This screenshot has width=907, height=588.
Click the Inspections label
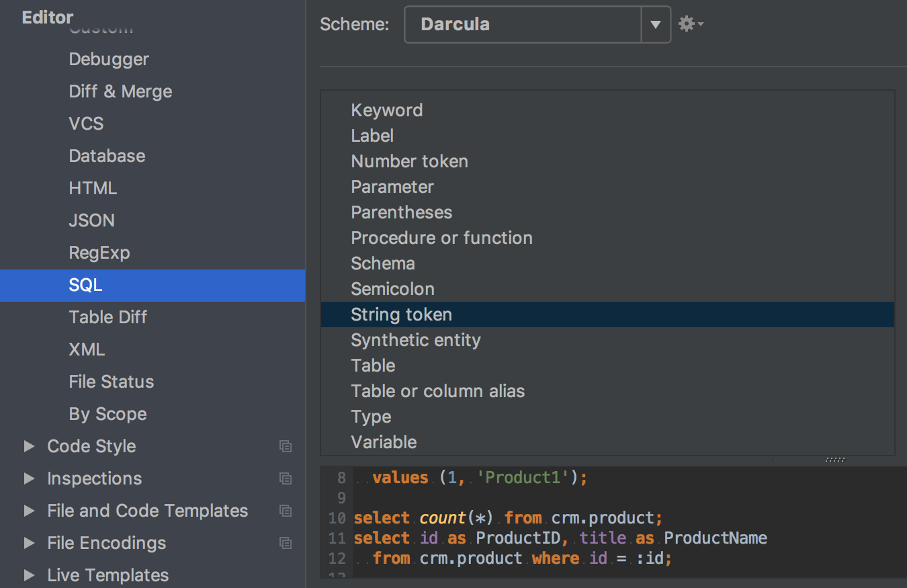tap(95, 478)
